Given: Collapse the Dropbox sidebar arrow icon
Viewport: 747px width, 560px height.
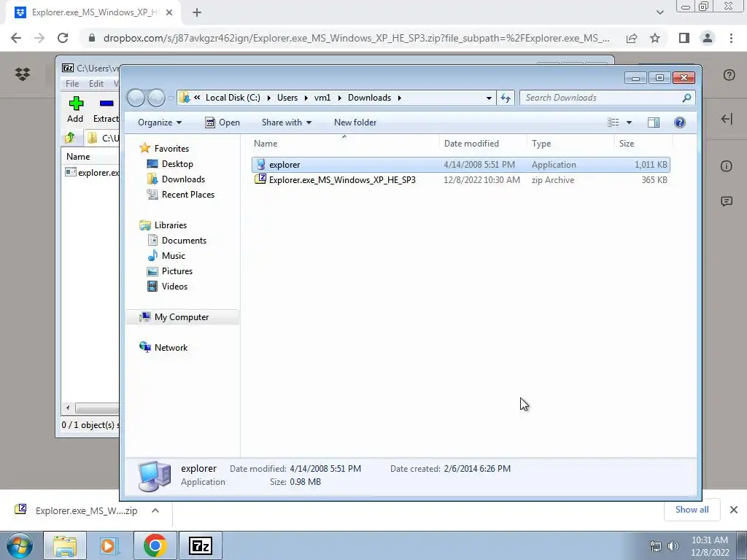Looking at the screenshot, I should pyautogui.click(x=727, y=119).
